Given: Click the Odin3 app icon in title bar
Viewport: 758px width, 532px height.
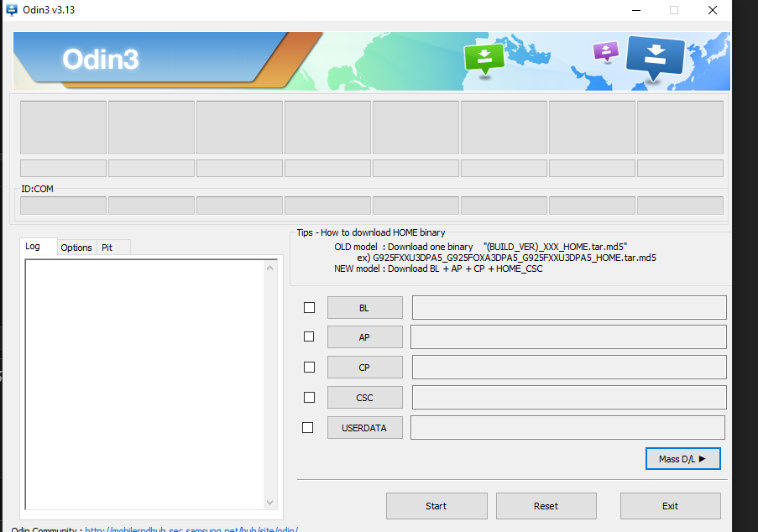Looking at the screenshot, I should tap(12, 10).
